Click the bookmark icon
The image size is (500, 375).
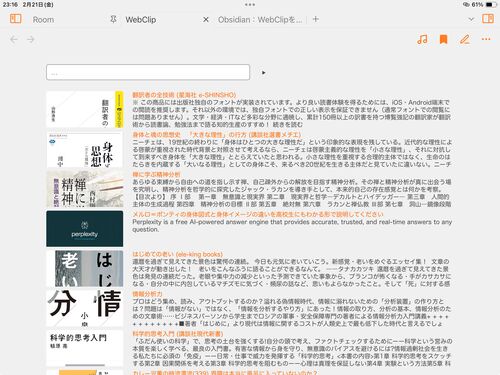pyautogui.click(x=443, y=39)
